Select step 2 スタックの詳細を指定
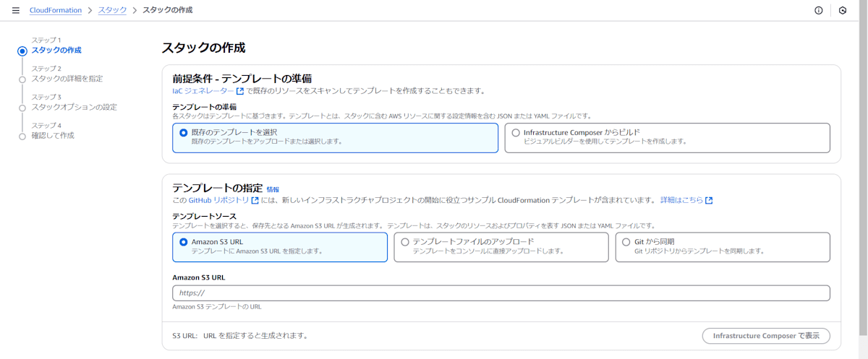 click(67, 78)
